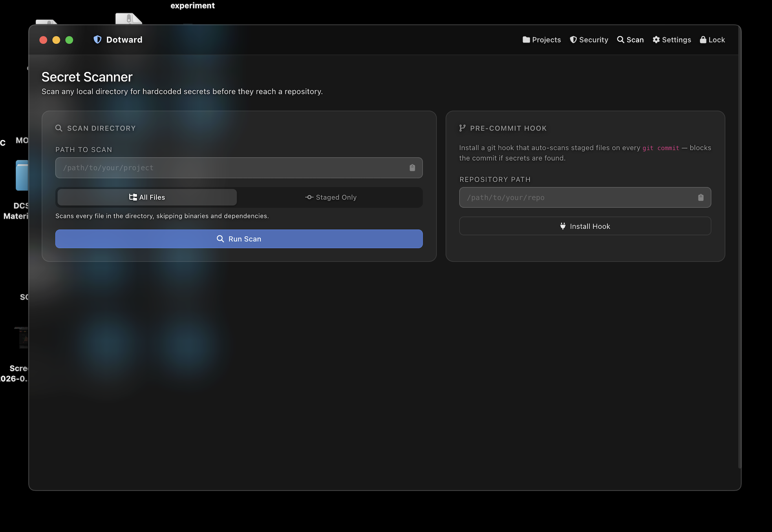Click the 'experiment' desktop item label
This screenshot has width=772, height=532.
click(192, 5)
